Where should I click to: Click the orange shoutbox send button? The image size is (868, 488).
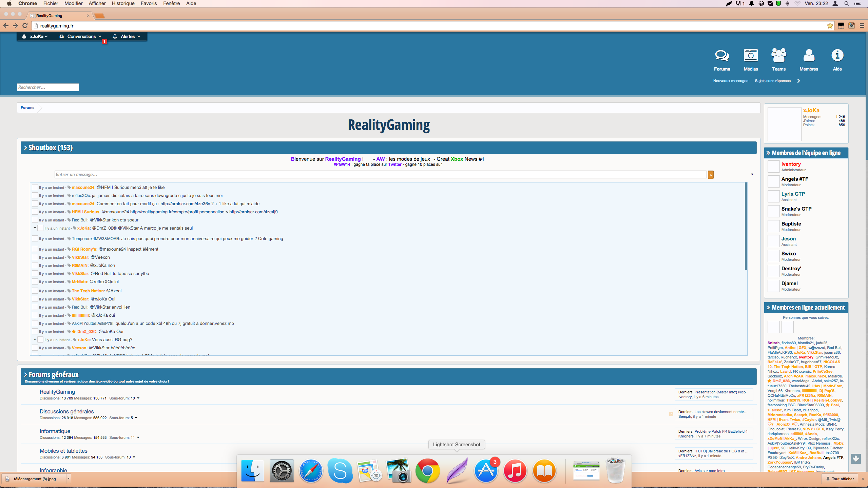(x=711, y=175)
